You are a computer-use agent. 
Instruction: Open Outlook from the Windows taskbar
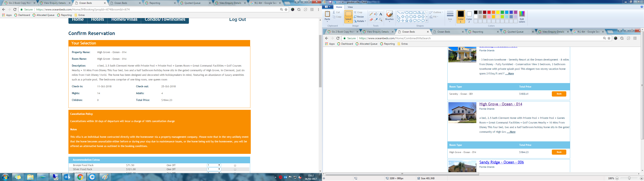tap(67, 177)
